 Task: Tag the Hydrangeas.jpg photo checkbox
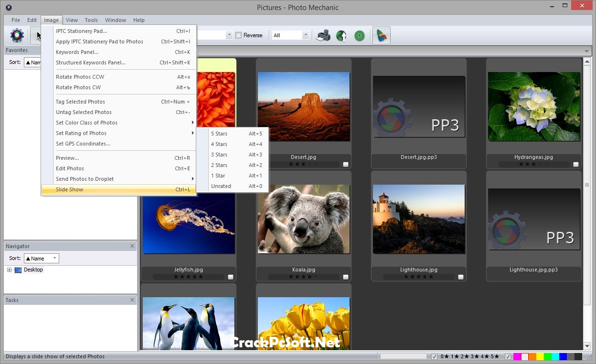(576, 165)
